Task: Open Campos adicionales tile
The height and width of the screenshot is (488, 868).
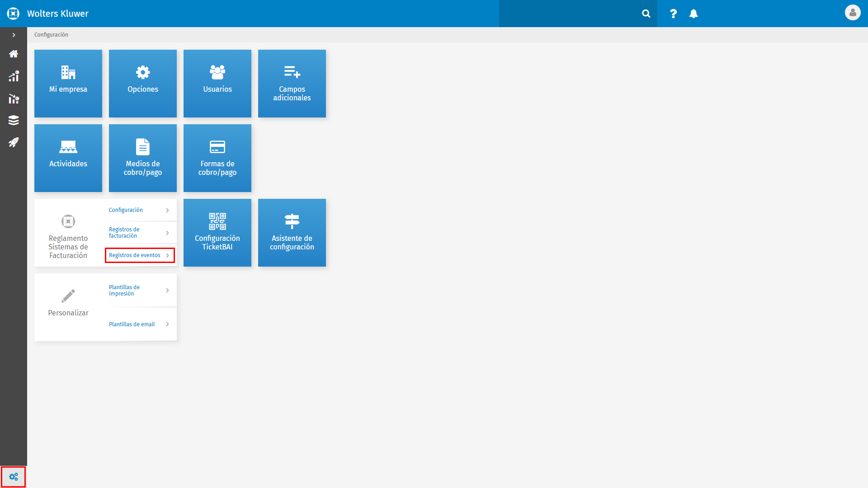Action: click(292, 84)
